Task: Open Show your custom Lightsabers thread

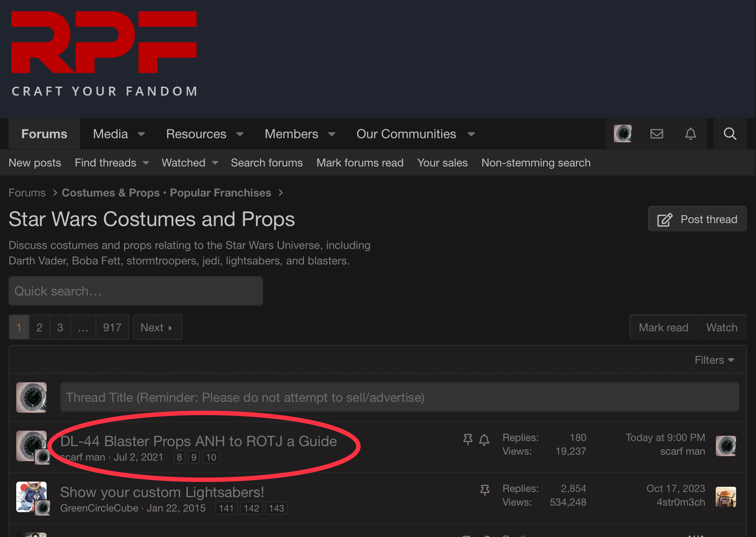Action: pyautogui.click(x=162, y=492)
